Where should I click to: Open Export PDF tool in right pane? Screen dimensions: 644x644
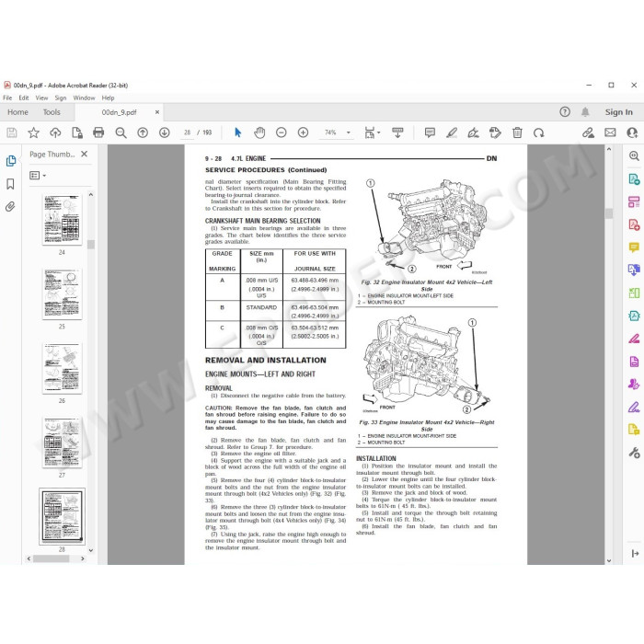tap(634, 179)
